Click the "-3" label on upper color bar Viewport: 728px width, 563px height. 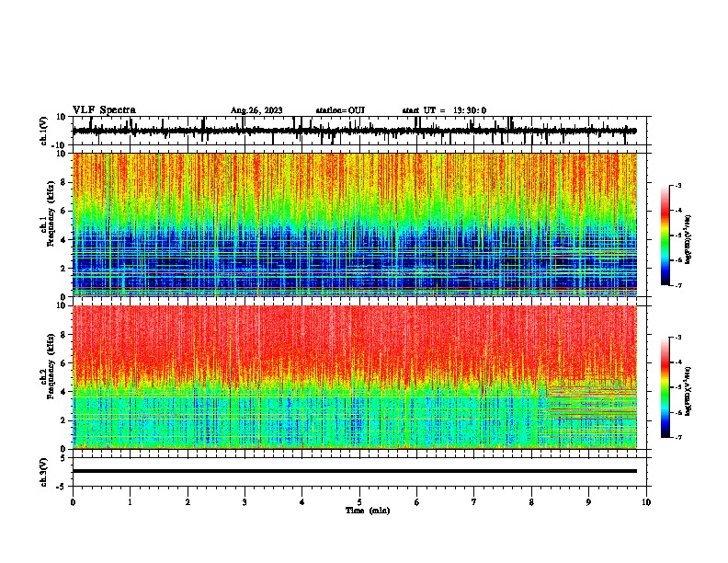click(x=678, y=186)
